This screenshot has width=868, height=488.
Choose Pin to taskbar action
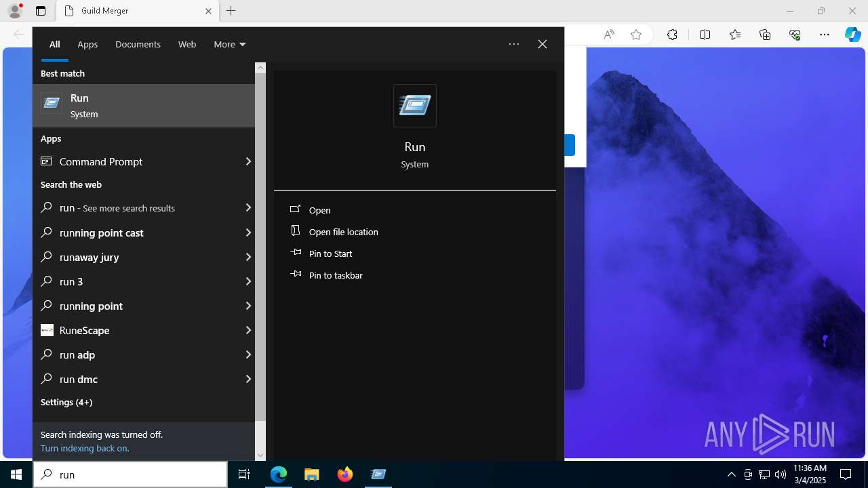[415, 275]
